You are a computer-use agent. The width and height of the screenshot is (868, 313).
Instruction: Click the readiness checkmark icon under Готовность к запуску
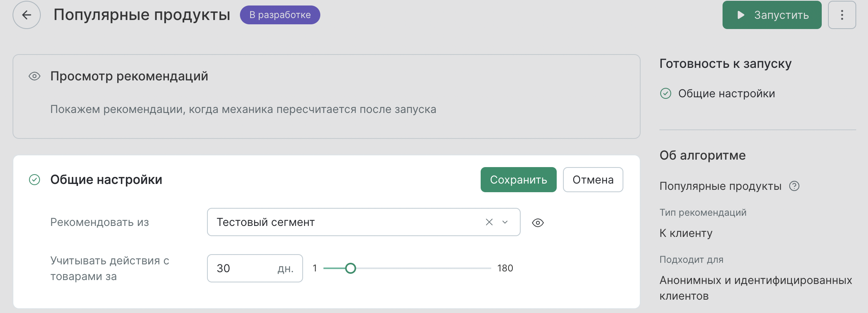coord(666,93)
